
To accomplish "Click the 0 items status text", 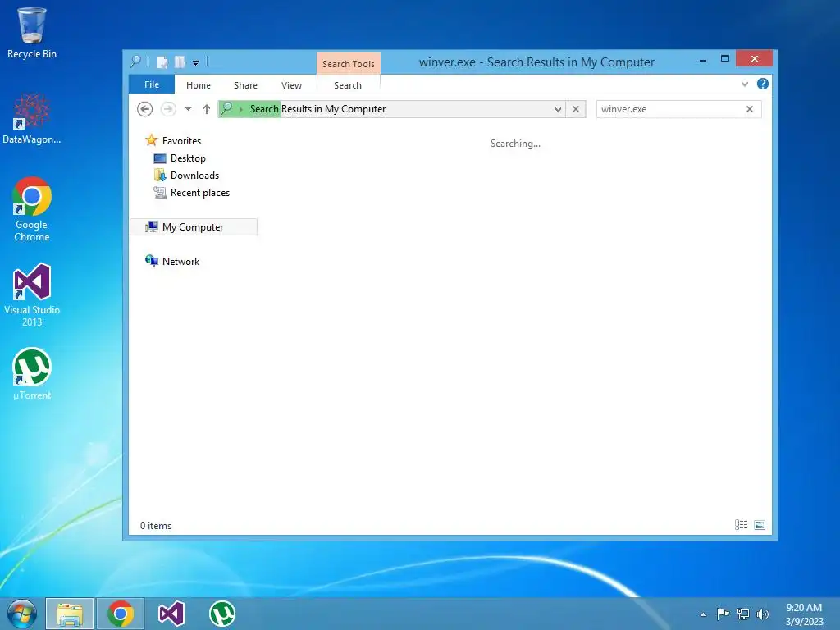I will [156, 526].
